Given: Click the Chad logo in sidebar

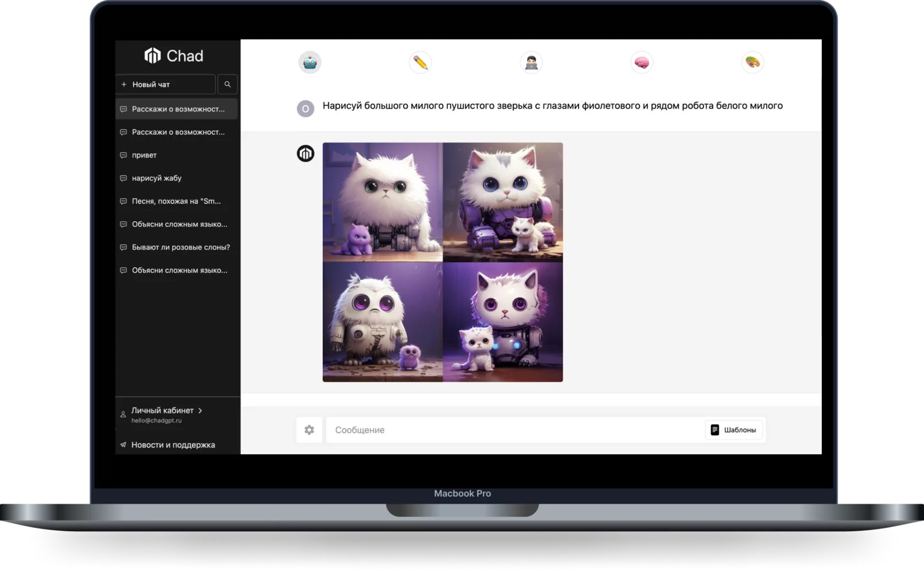Looking at the screenshot, I should pos(174,56).
